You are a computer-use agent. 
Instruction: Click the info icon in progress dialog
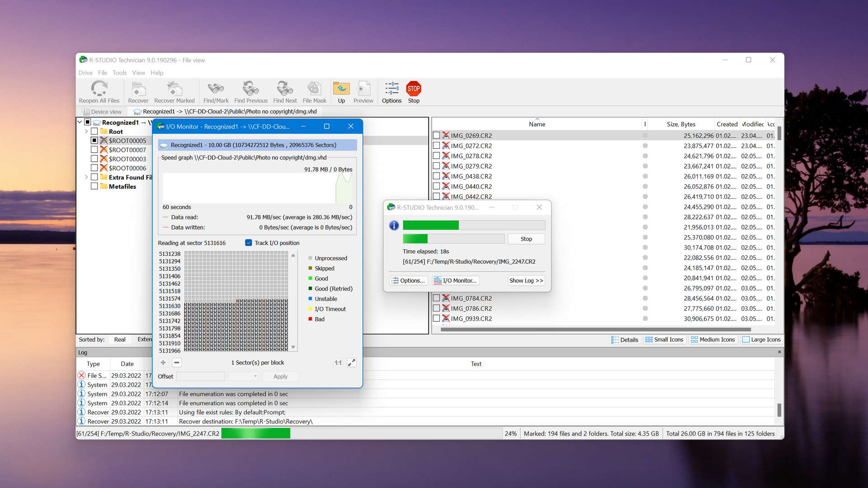click(394, 225)
